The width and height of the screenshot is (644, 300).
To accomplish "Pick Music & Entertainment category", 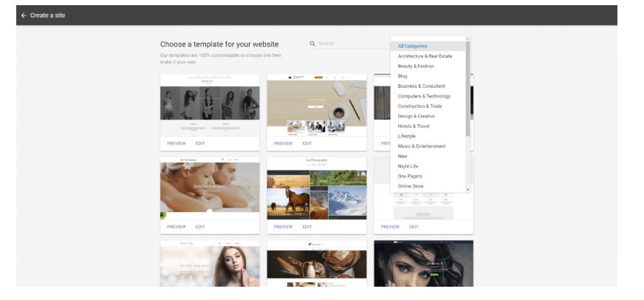I will (428, 146).
